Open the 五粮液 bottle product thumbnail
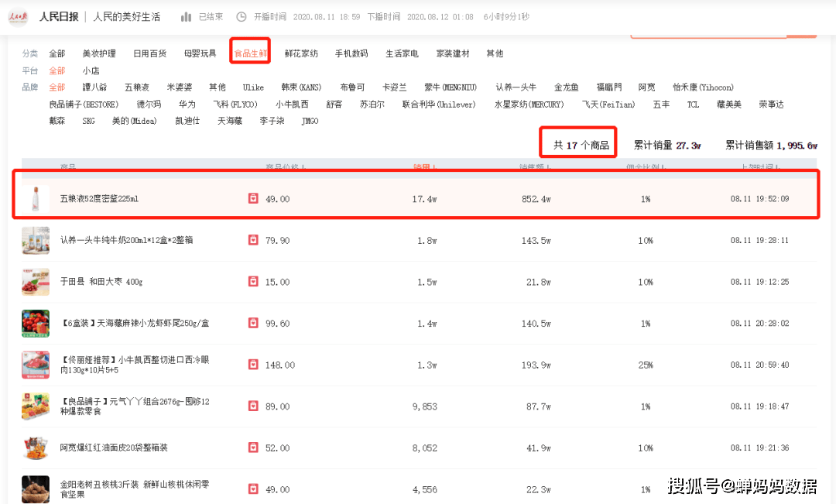Screen dimensions: 836x504 point(36,199)
